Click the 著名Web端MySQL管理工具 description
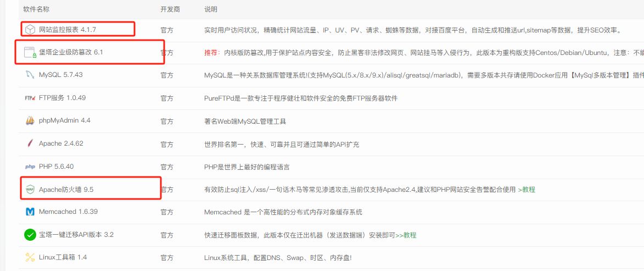The height and width of the screenshot is (271, 644). (x=245, y=121)
